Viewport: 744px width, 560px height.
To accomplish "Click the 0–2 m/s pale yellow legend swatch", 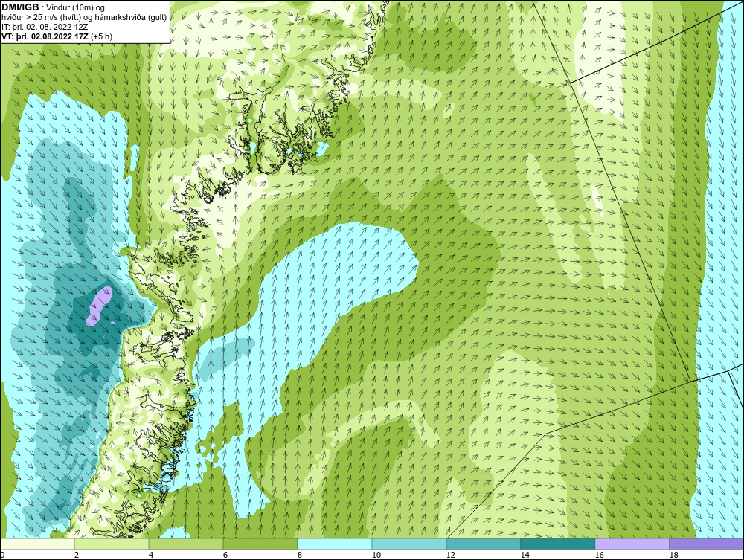I will click(x=37, y=544).
